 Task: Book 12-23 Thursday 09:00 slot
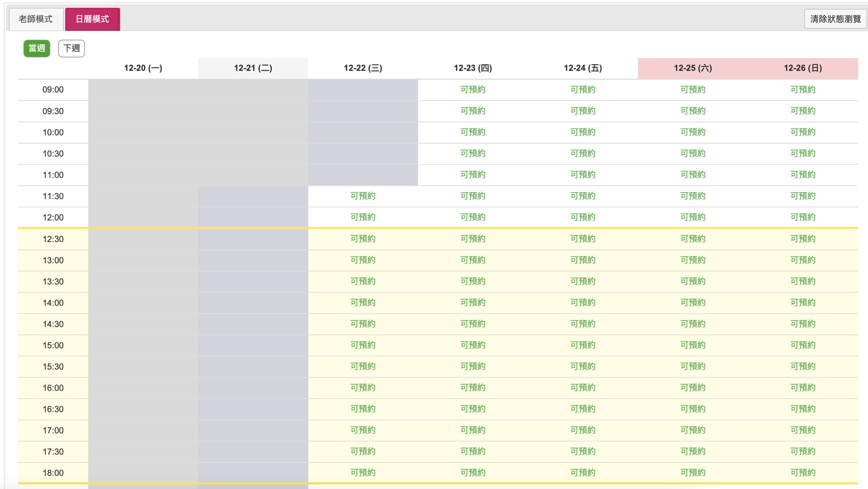[x=473, y=90]
